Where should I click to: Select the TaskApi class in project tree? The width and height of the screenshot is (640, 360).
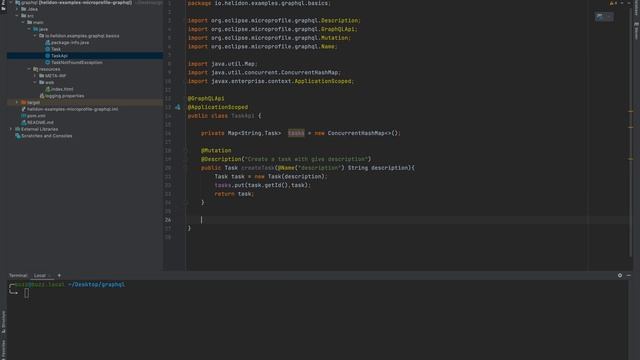59,56
